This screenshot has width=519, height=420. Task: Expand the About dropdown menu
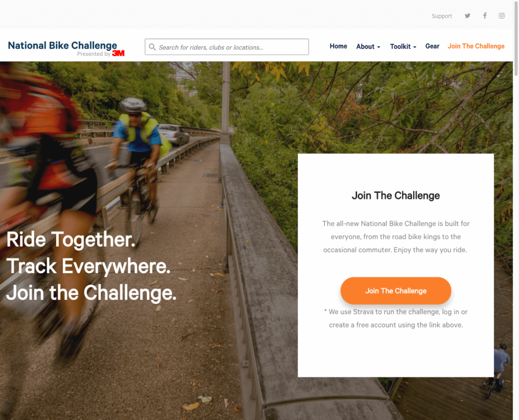click(368, 47)
